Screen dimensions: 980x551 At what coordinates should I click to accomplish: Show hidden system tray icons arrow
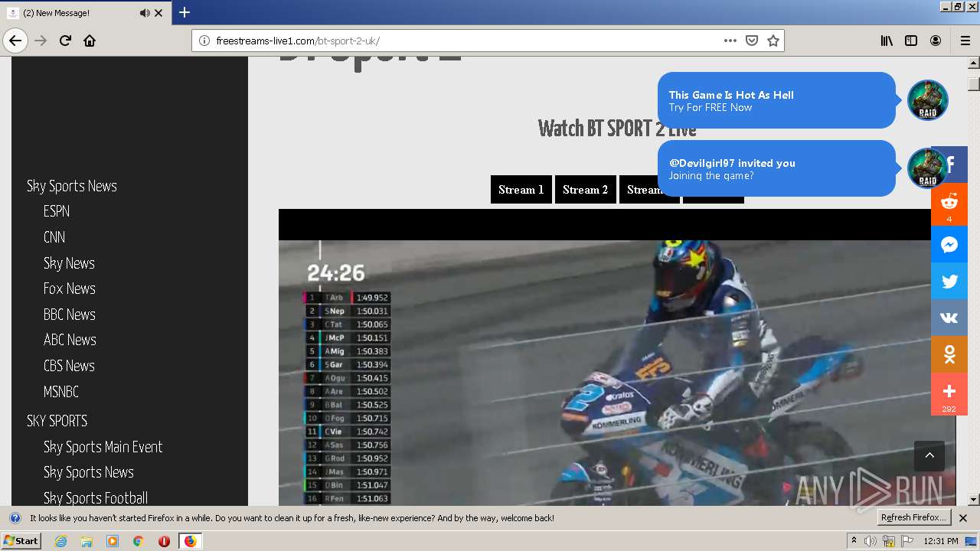[x=853, y=541]
